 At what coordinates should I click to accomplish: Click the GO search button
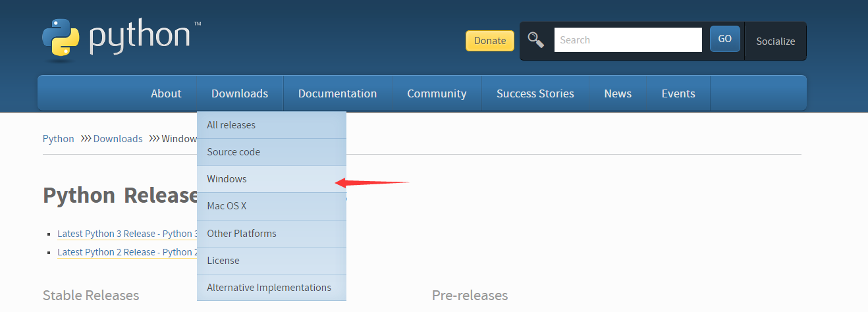click(725, 39)
